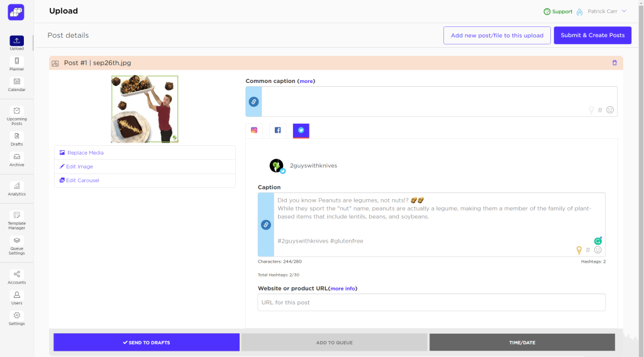644x357 pixels.
Task: Open the Calendar sidebar icon
Action: (16, 84)
